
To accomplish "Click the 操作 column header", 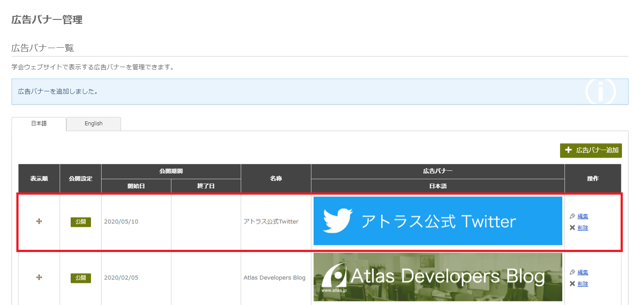I will [x=593, y=179].
